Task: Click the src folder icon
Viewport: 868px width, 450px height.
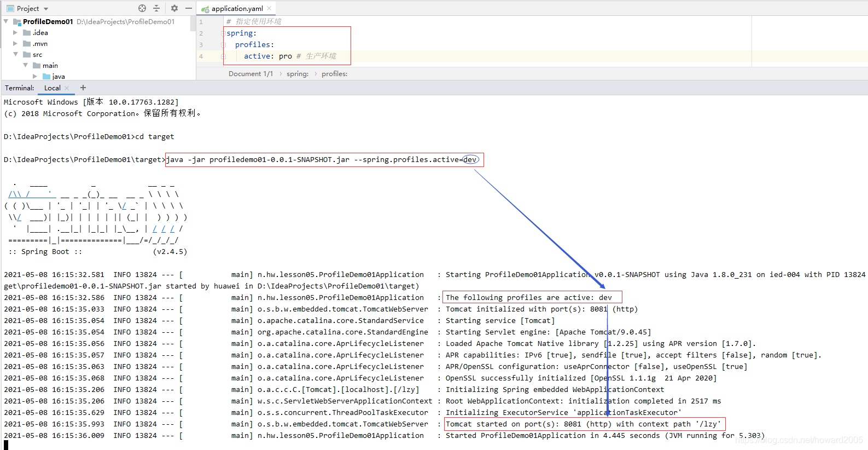Action: coord(27,54)
